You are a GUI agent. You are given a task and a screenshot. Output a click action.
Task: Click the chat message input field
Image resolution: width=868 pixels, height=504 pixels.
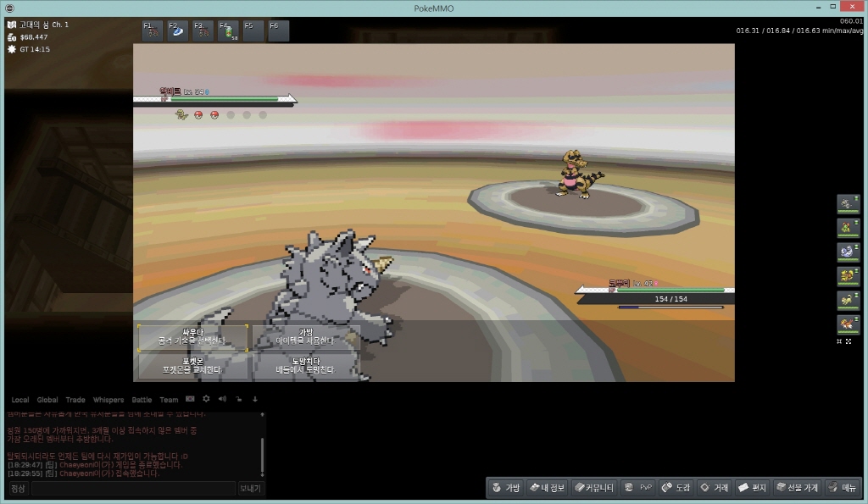tap(133, 489)
